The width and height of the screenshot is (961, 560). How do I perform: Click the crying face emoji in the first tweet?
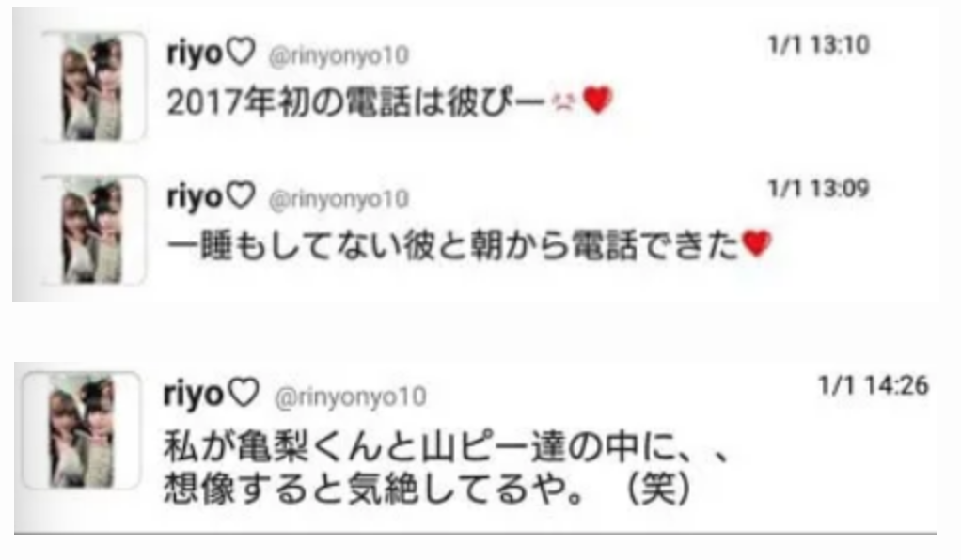(564, 101)
